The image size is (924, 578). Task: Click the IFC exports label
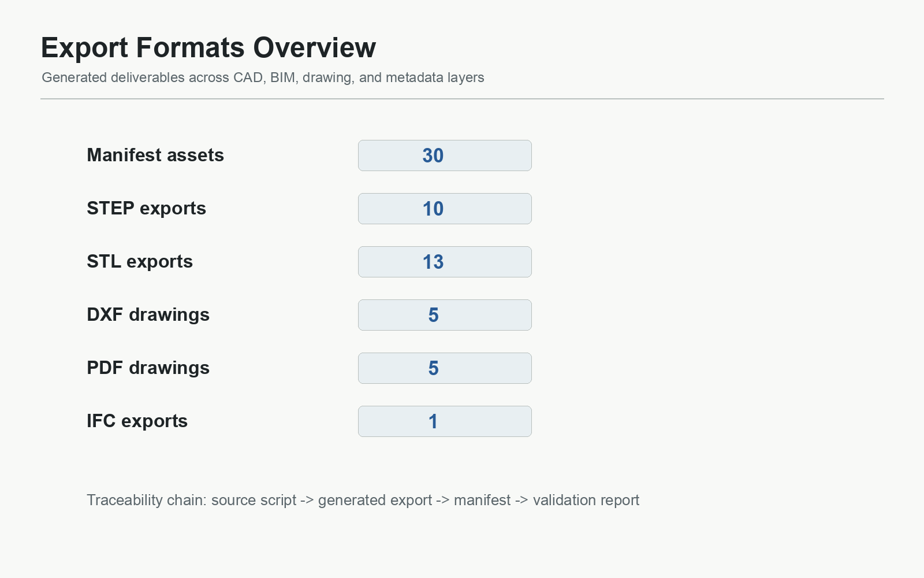[137, 421]
